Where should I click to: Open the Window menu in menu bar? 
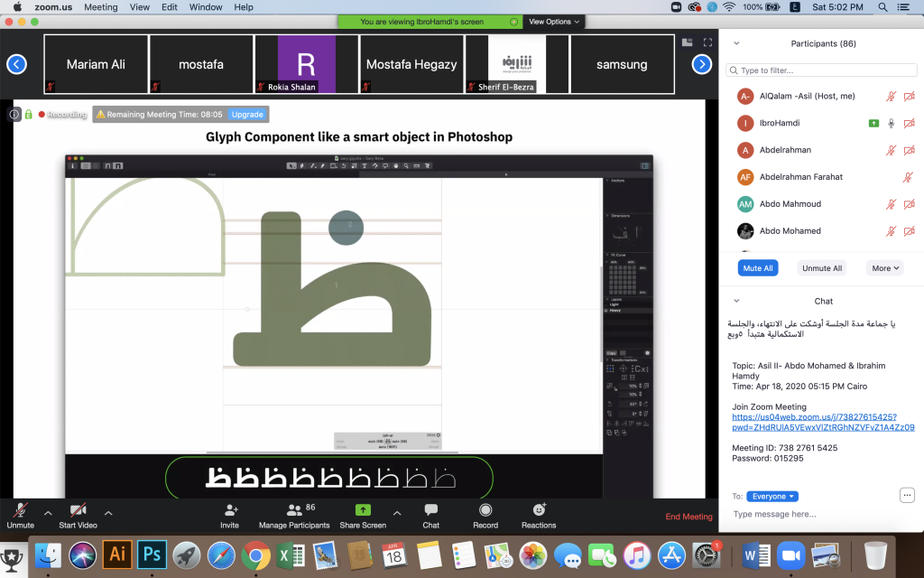click(206, 7)
